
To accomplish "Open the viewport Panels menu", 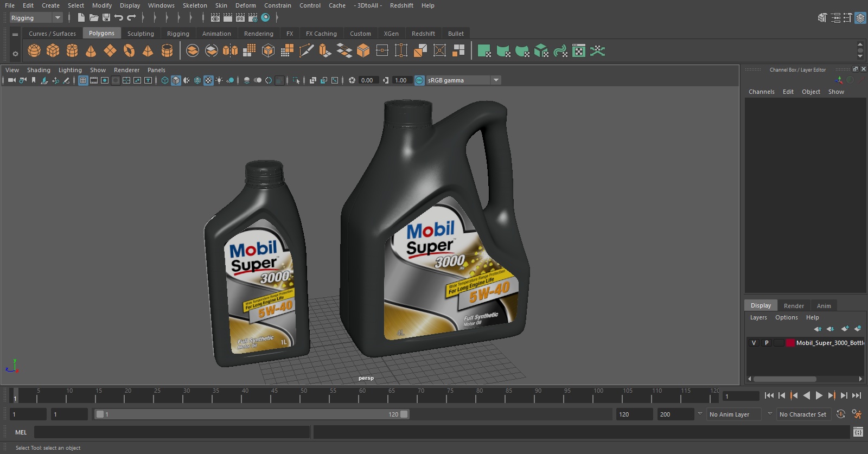I will [156, 70].
